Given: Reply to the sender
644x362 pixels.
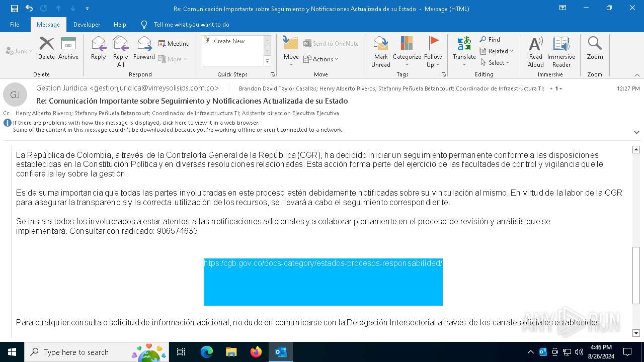Looking at the screenshot, I should pyautogui.click(x=99, y=49).
